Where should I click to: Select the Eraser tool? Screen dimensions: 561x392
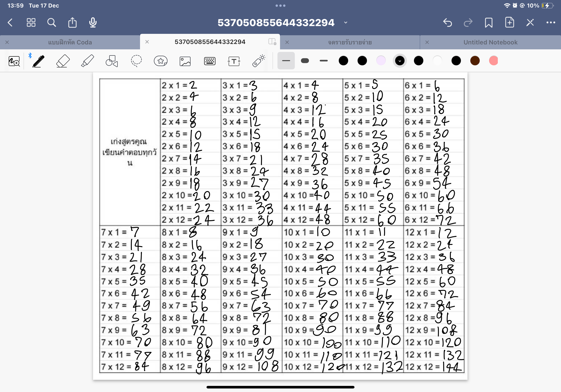[x=63, y=61]
